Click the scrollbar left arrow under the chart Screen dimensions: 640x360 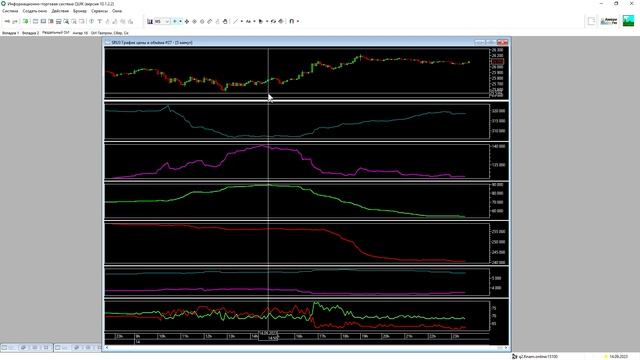107,348
